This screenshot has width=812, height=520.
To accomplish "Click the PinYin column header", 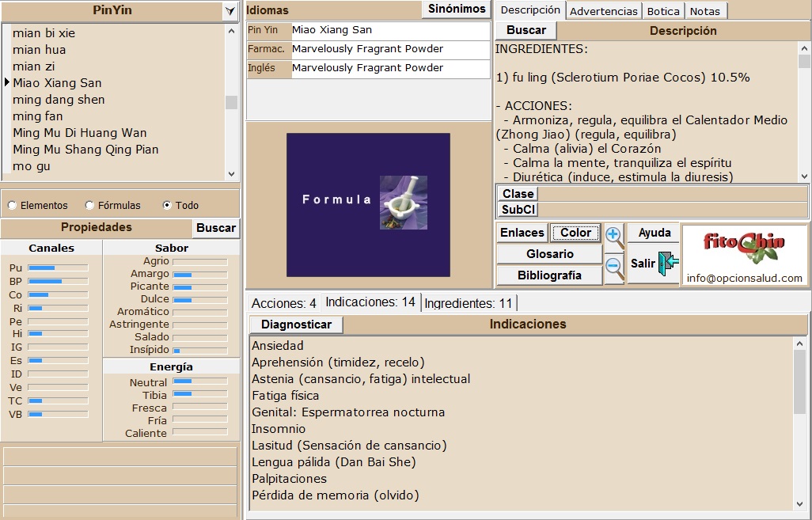I will pos(112,10).
